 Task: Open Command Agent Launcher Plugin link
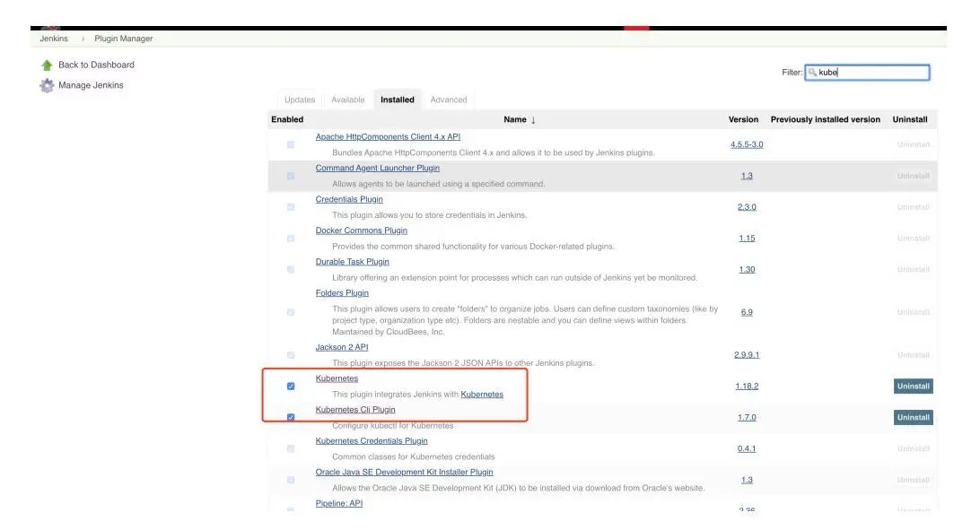pyautogui.click(x=378, y=168)
